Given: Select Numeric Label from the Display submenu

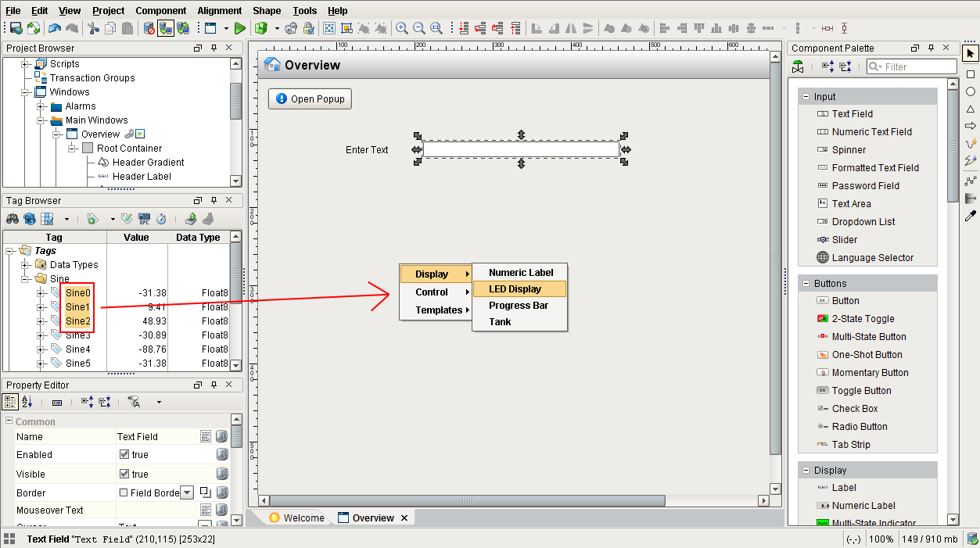Looking at the screenshot, I should coord(519,273).
